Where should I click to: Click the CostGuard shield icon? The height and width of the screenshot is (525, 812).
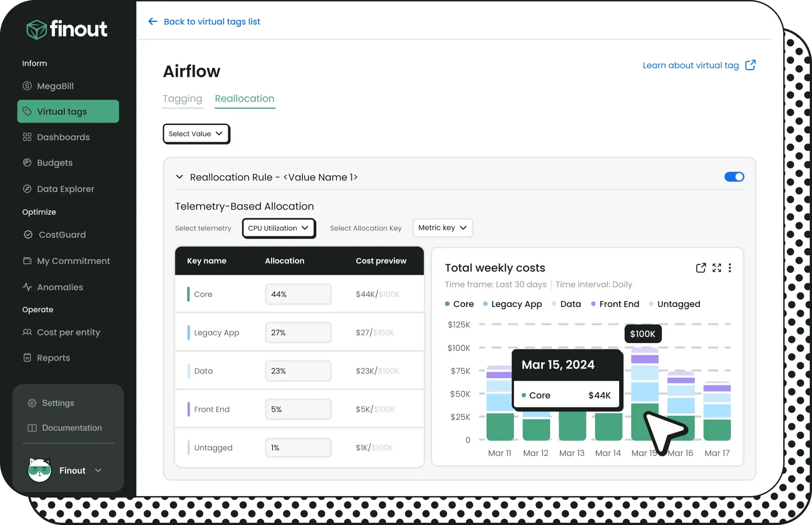coord(28,234)
